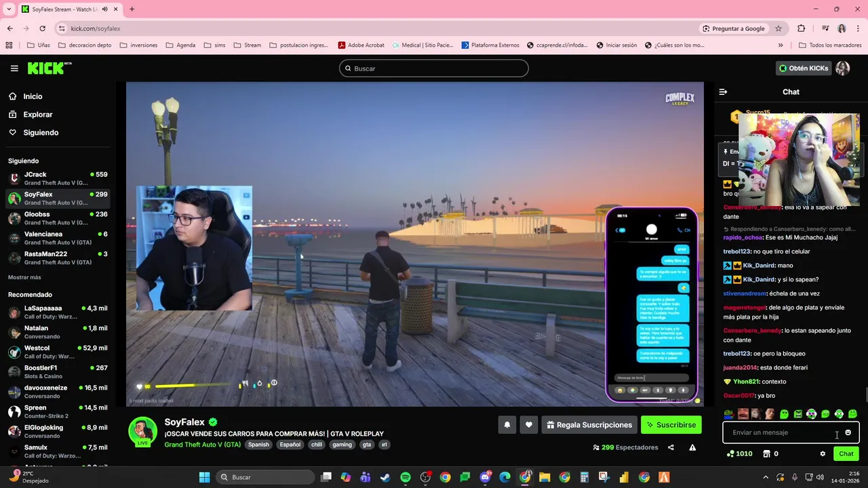Image resolution: width=868 pixels, height=488 pixels.
Task: Select the Español stream tag
Action: (290, 445)
